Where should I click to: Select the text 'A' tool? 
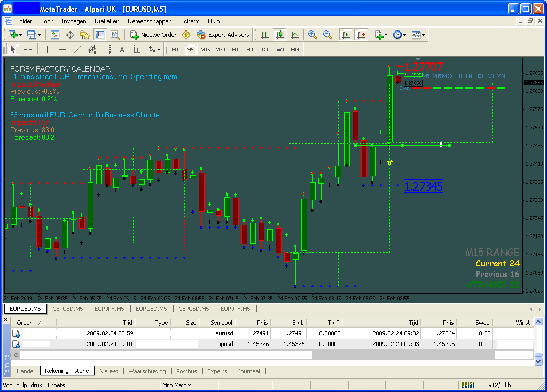122,50
